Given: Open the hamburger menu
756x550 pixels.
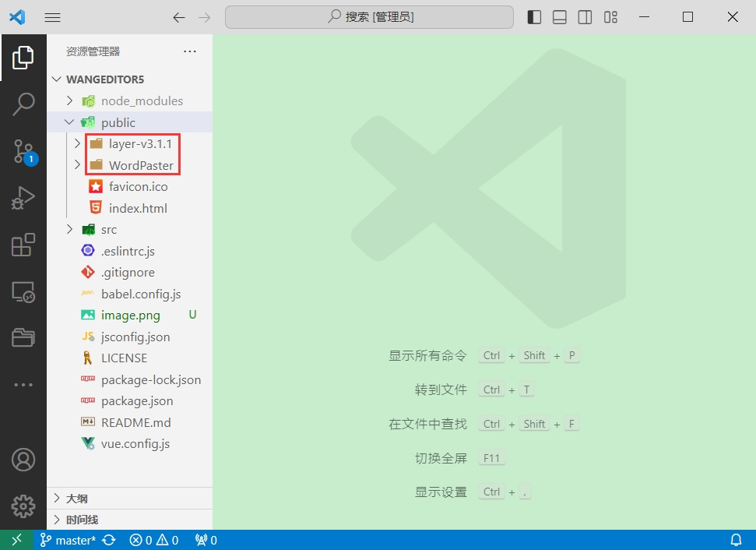Looking at the screenshot, I should pyautogui.click(x=52, y=16).
